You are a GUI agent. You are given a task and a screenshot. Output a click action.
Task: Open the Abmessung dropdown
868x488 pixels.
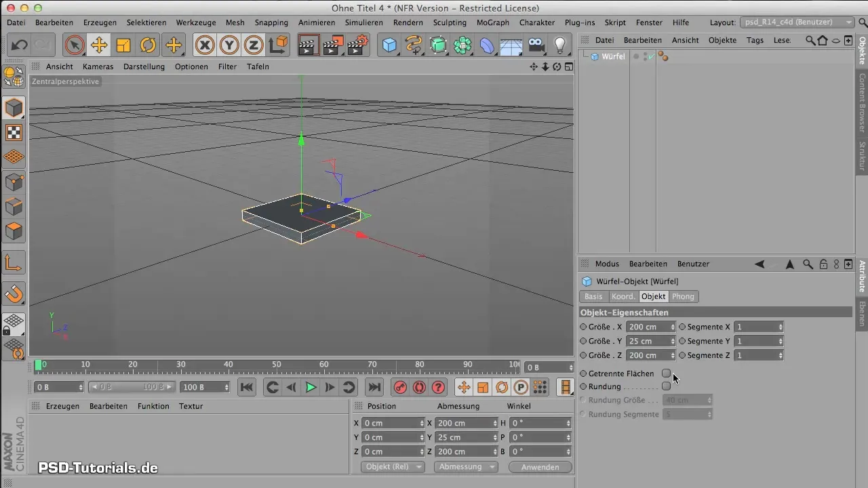465,467
